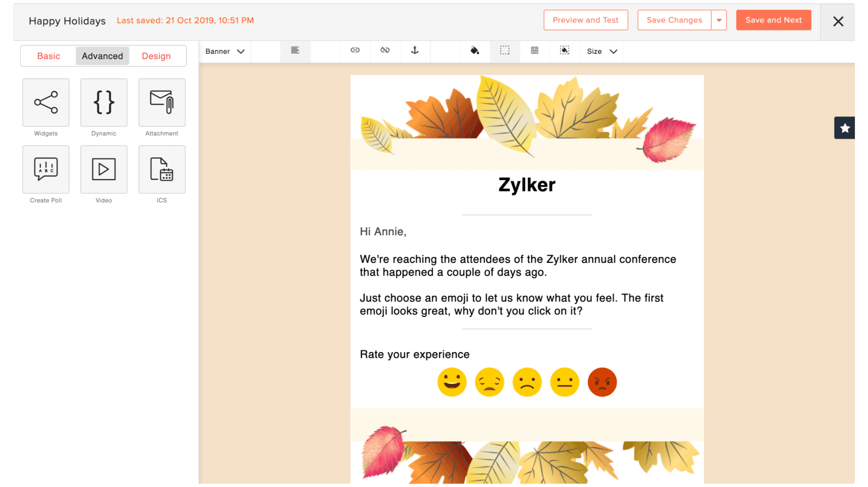Image resolution: width=868 pixels, height=487 pixels.
Task: Click the 'Hi Annie,' greeting line
Action: [x=383, y=231]
